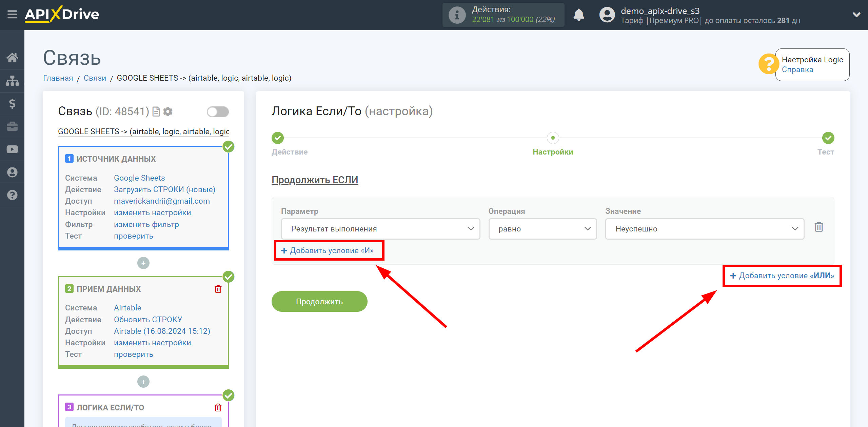
Task: Toggle the connection on/off switch
Action: (x=218, y=111)
